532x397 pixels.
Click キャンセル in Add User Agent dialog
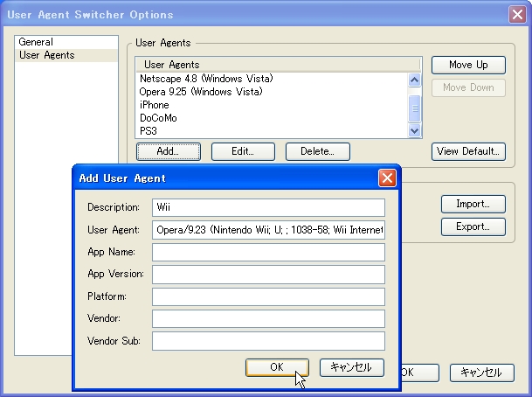coord(352,367)
